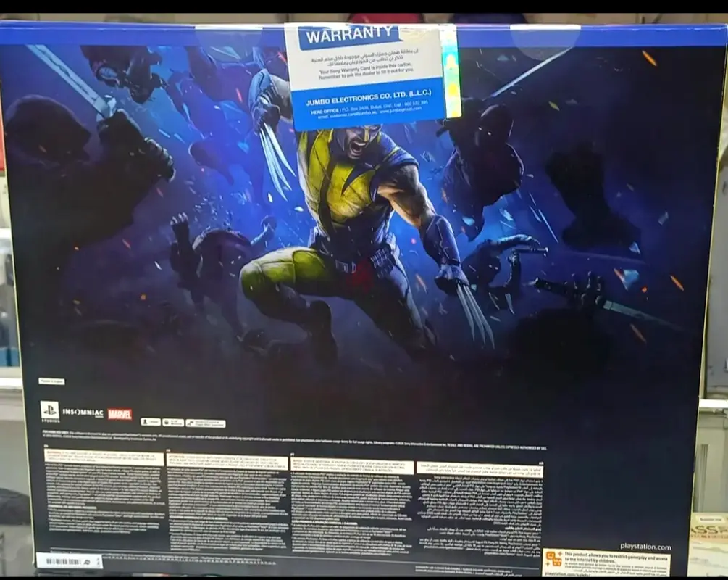
Task: Click the barcode label
Action: (70, 561)
